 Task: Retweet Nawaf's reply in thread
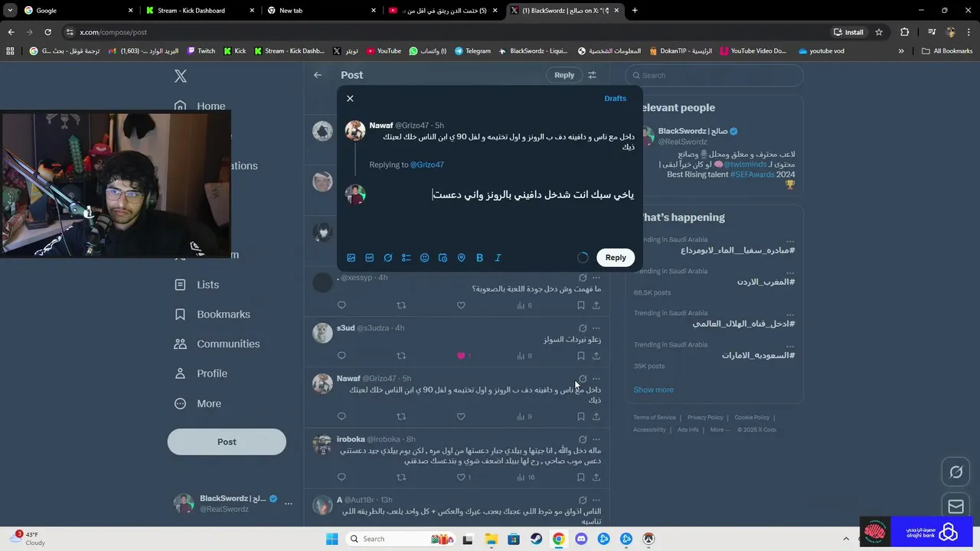(x=401, y=417)
